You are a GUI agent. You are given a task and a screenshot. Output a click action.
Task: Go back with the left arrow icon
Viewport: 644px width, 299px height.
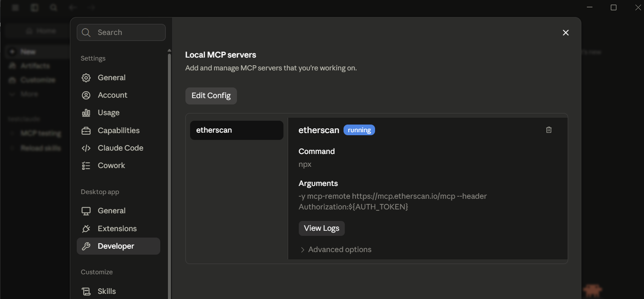coord(72,8)
